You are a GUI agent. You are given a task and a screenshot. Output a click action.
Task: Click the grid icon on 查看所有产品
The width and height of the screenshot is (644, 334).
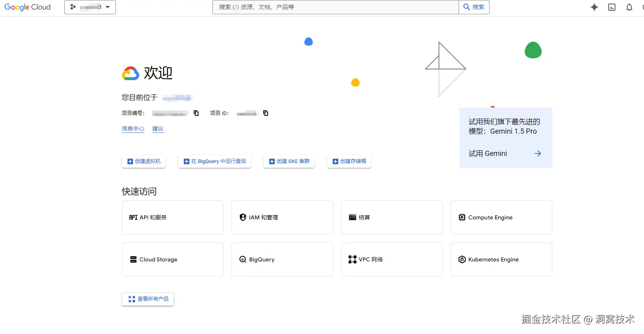coord(132,299)
